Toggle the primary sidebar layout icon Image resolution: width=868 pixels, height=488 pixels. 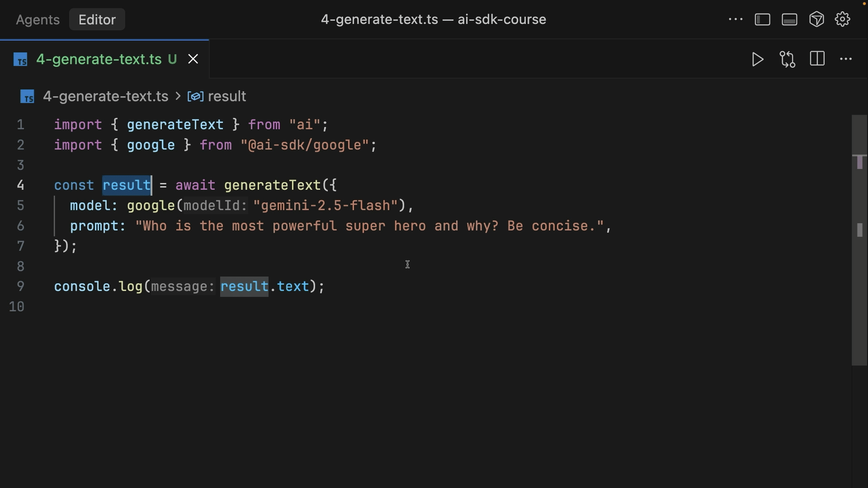763,19
